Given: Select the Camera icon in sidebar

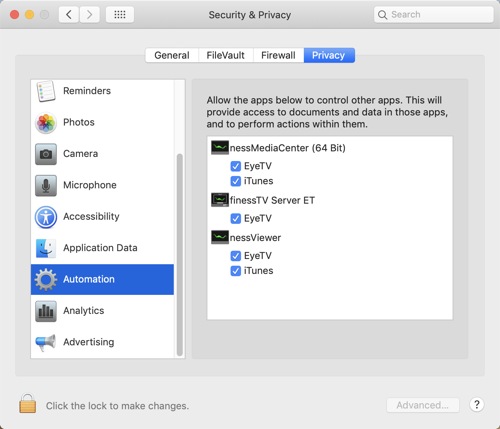Looking at the screenshot, I should click(x=46, y=154).
